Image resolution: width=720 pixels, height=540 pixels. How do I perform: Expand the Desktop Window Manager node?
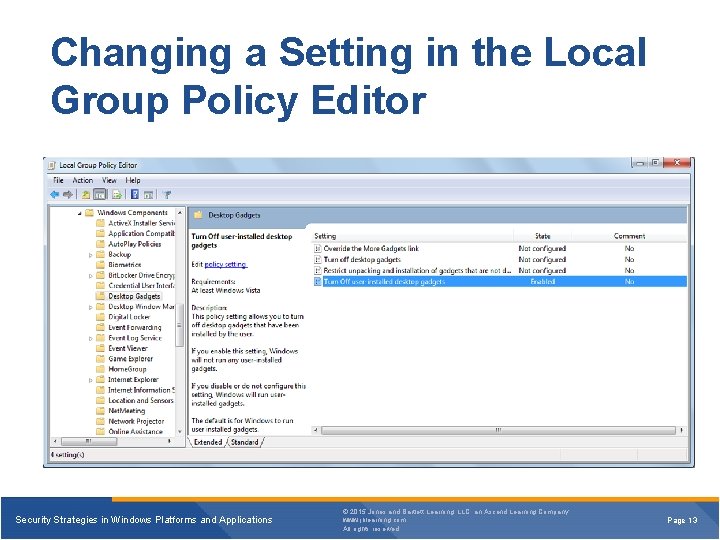[90, 307]
